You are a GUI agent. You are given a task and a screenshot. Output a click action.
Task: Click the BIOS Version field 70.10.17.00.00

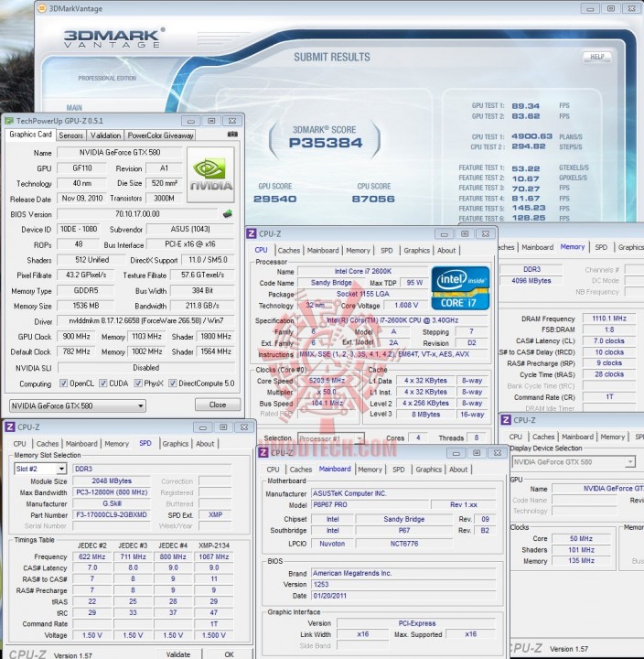point(137,214)
